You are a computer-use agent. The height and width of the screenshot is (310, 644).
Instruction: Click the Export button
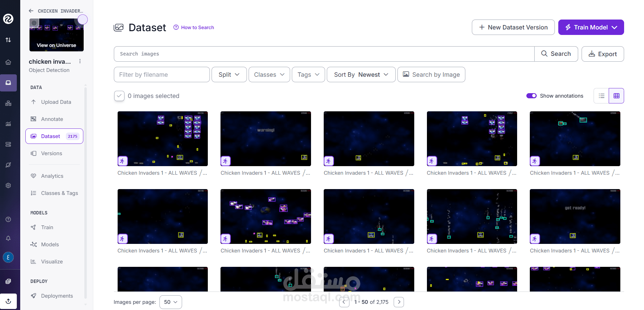click(603, 54)
